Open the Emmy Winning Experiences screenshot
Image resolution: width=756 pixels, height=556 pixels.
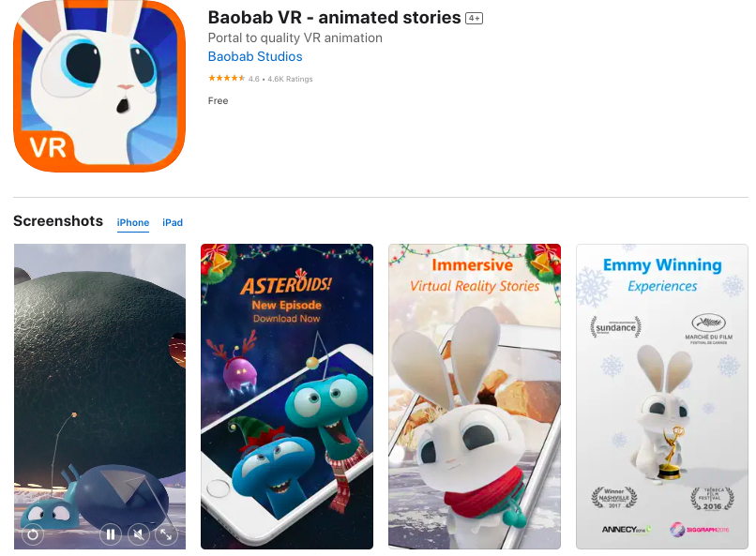pyautogui.click(x=662, y=397)
